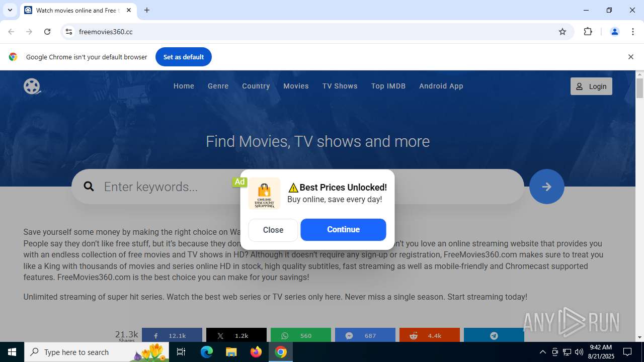Dismiss the default browser notification bar
Screen dimensions: 644x362
click(630, 57)
